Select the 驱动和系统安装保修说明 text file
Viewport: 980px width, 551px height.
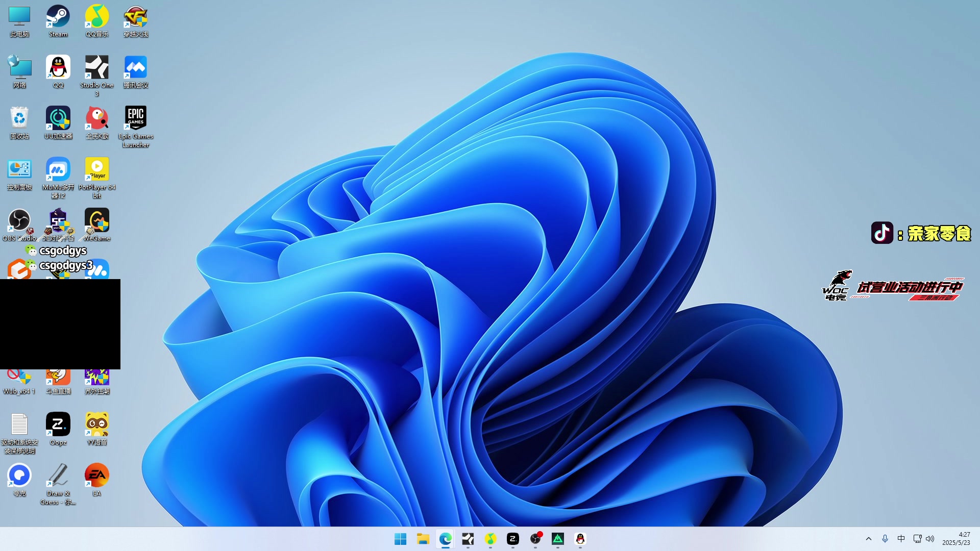(19, 434)
